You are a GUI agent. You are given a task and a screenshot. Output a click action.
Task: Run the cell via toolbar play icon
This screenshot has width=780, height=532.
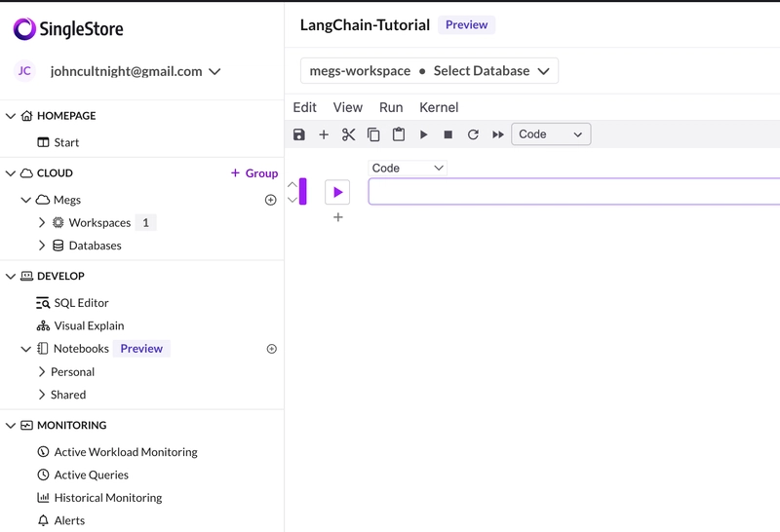[423, 134]
